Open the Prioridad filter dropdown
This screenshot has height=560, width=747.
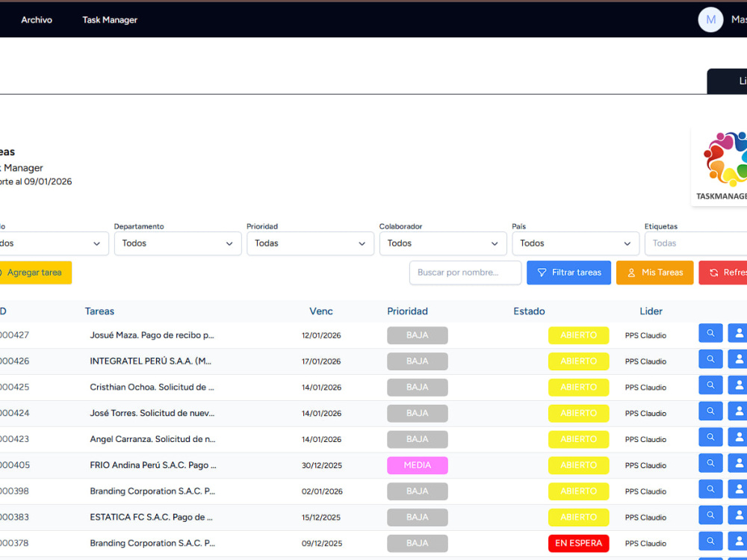pyautogui.click(x=310, y=243)
